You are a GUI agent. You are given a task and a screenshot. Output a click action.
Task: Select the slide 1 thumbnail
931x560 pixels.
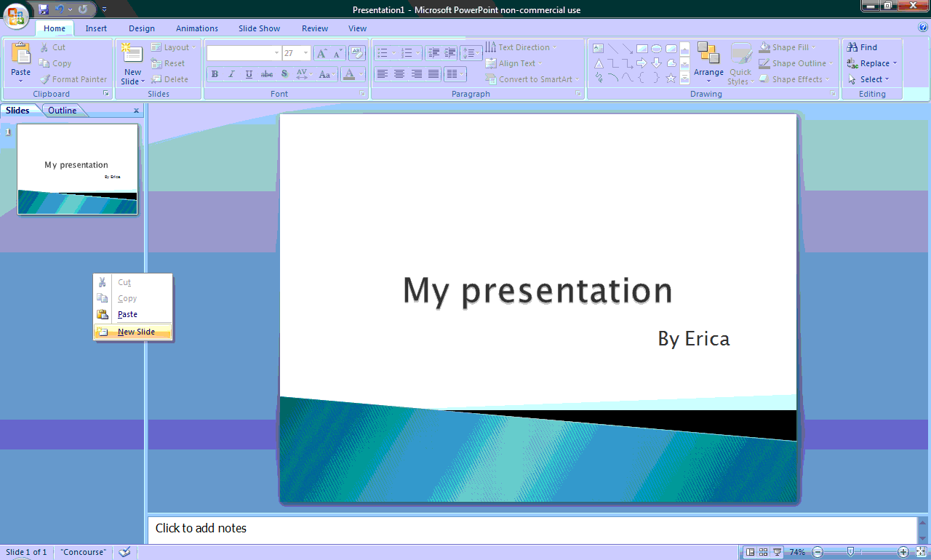(x=76, y=169)
